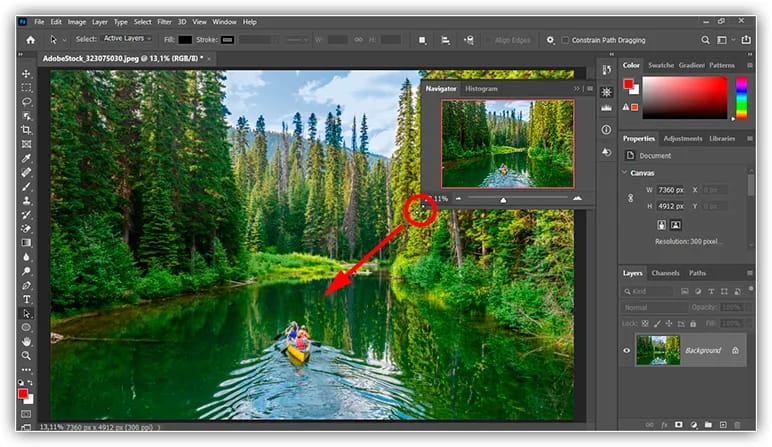Click the Home icon in options bar

(31, 40)
